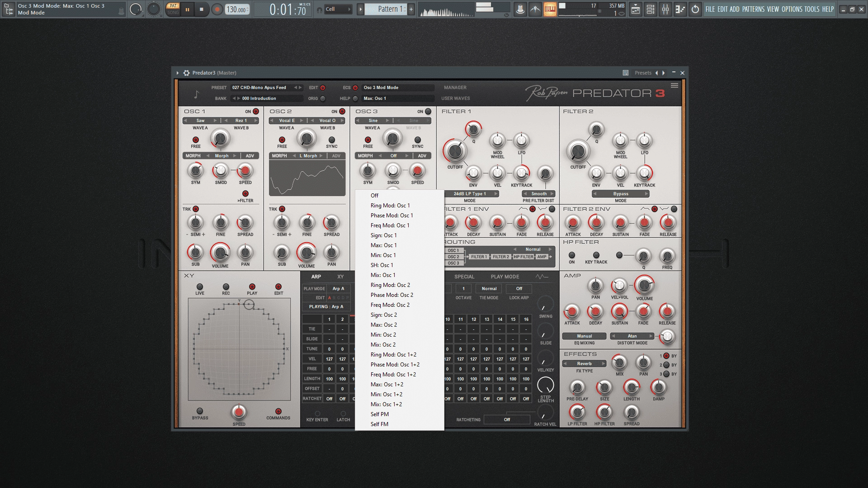Click the MANAGER button
Viewport: 868px width, 488px height.
click(455, 88)
